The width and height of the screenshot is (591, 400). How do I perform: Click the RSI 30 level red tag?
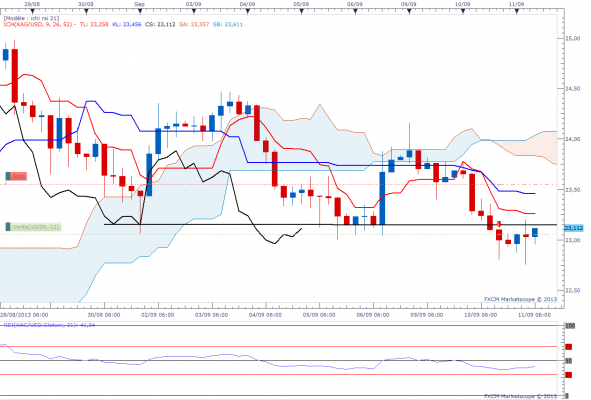click(568, 375)
